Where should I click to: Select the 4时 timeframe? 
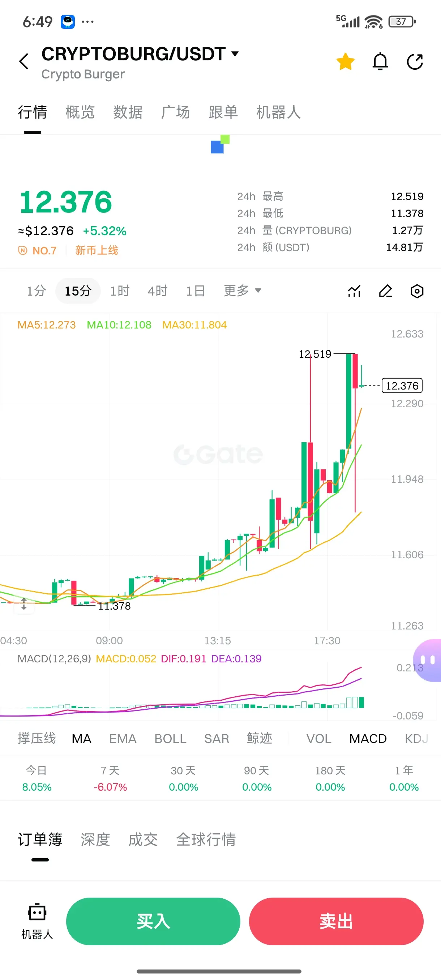(x=158, y=291)
